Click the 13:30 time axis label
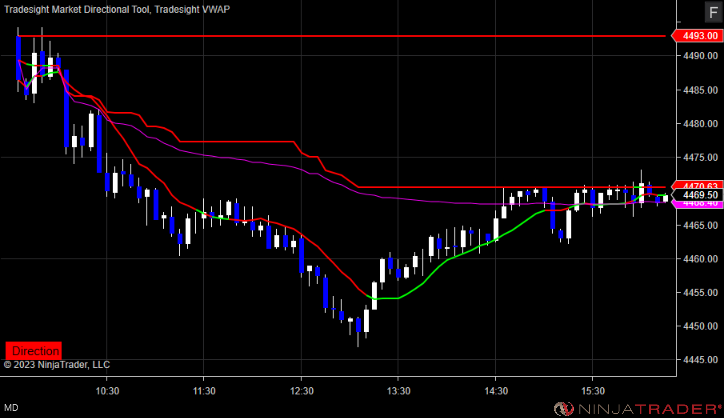The image size is (724, 418). coord(398,391)
